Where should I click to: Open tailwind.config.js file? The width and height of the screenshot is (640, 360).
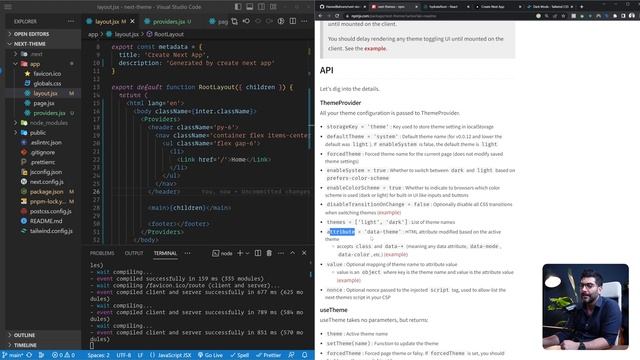tap(51, 231)
